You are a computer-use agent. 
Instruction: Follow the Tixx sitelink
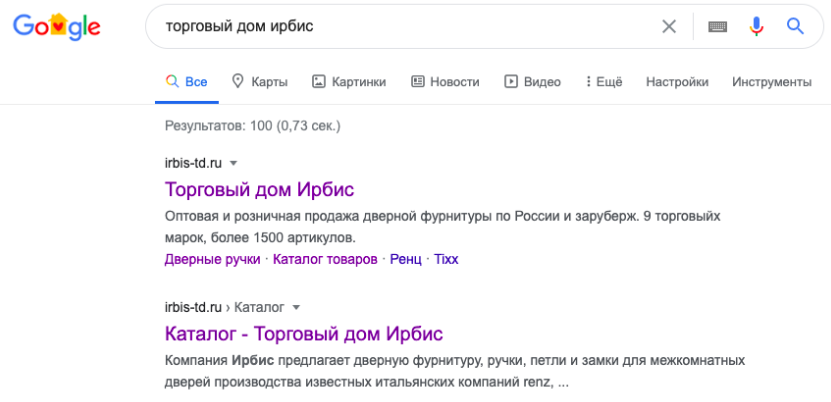click(446, 260)
